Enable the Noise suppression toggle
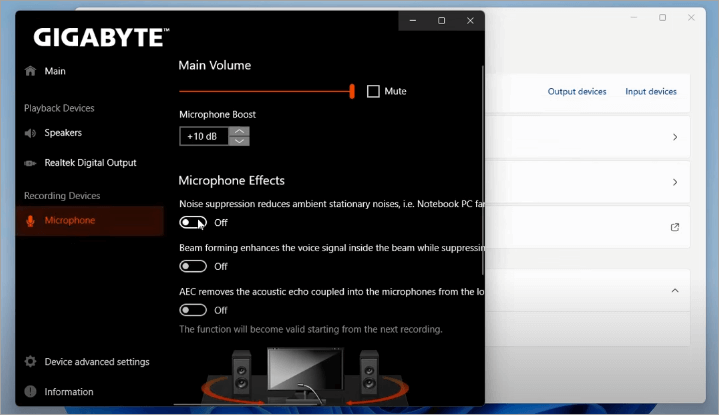The height and width of the screenshot is (415, 719). pos(193,222)
